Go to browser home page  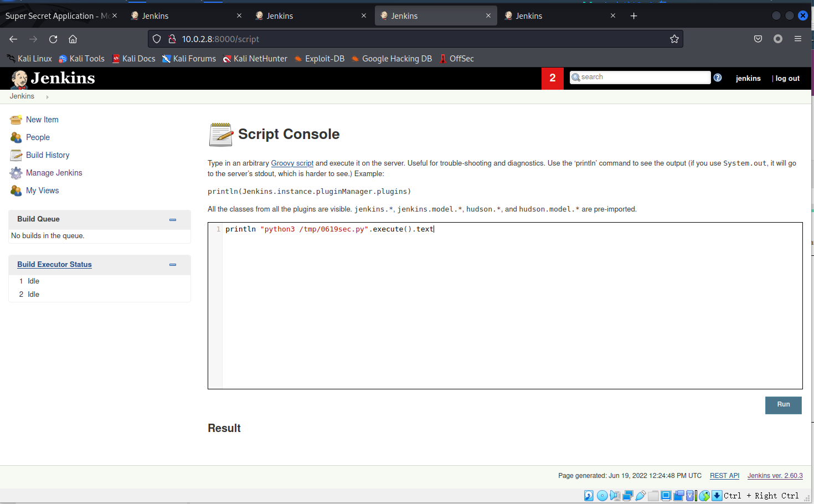(x=73, y=39)
